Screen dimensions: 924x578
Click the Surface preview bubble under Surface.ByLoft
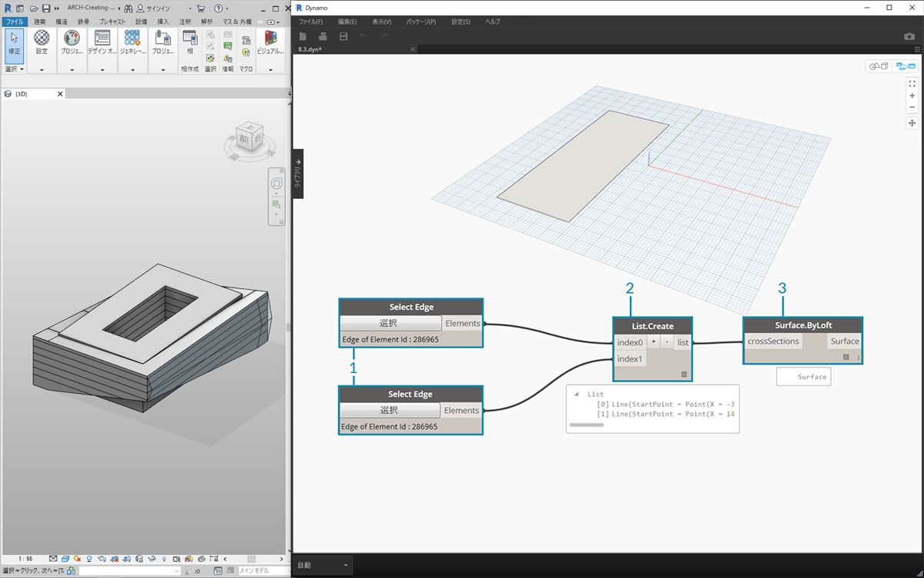pyautogui.click(x=804, y=377)
